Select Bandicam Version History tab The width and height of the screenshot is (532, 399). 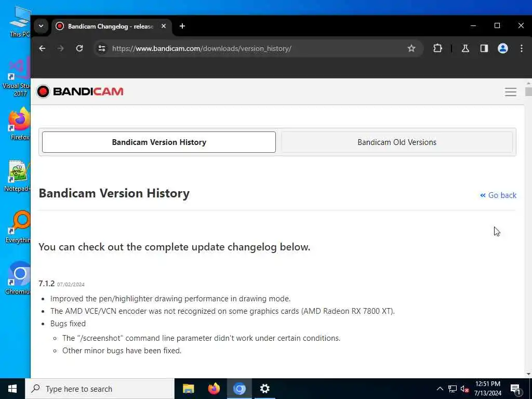tap(159, 142)
